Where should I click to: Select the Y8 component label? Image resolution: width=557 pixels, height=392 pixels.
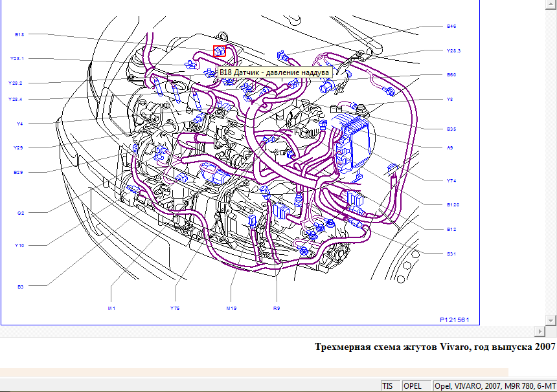pos(449,100)
